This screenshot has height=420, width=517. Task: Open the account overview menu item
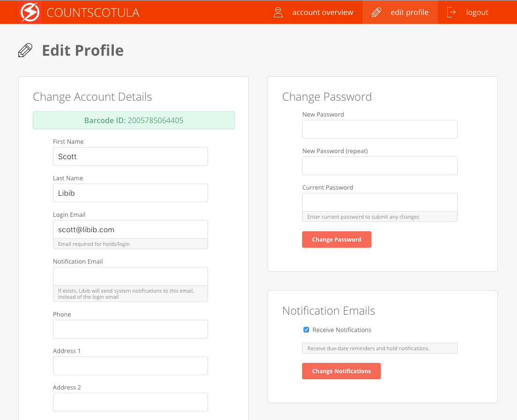coord(322,12)
